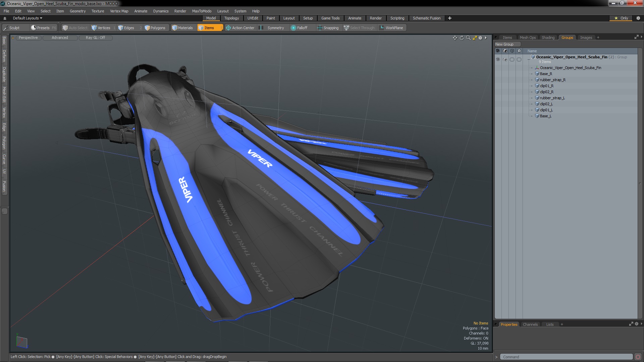Screen dimensions: 644x362
Task: Maximize the Groups panel with expand arrows
Action: (636, 37)
